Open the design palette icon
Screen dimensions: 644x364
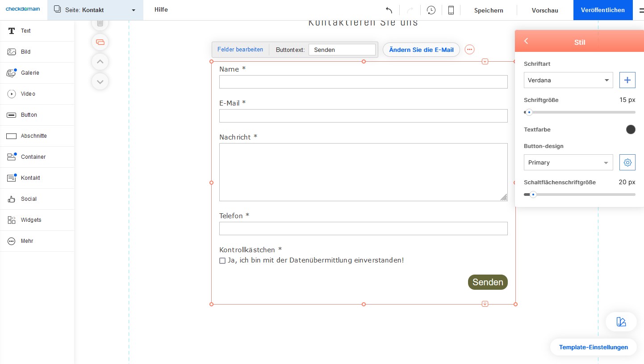621,322
